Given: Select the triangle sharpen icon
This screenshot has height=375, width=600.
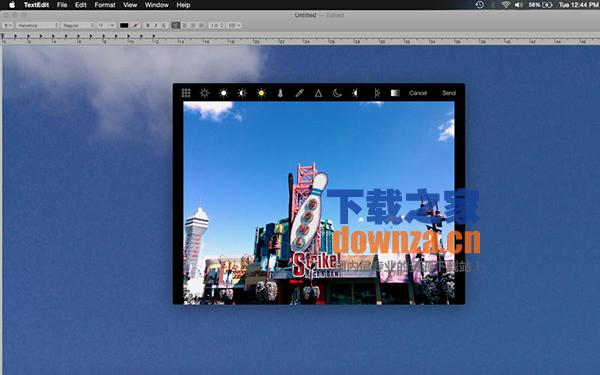Looking at the screenshot, I should pyautogui.click(x=318, y=93).
